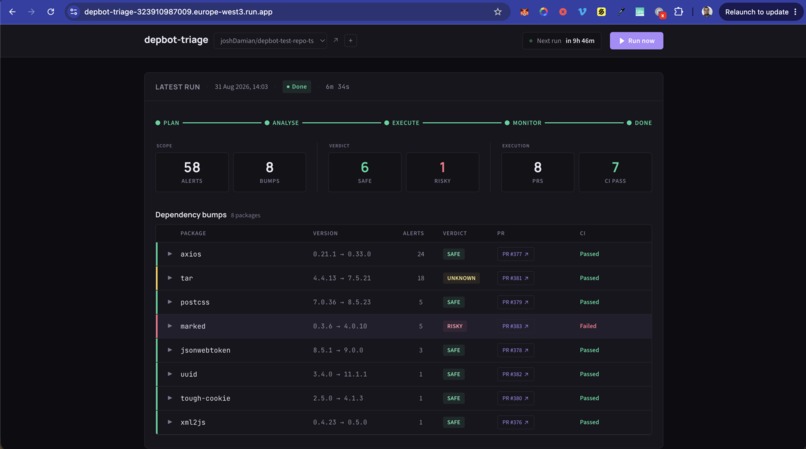The height and width of the screenshot is (449, 806).
Task: Open the Extensions puzzle piece menu
Action: [679, 12]
